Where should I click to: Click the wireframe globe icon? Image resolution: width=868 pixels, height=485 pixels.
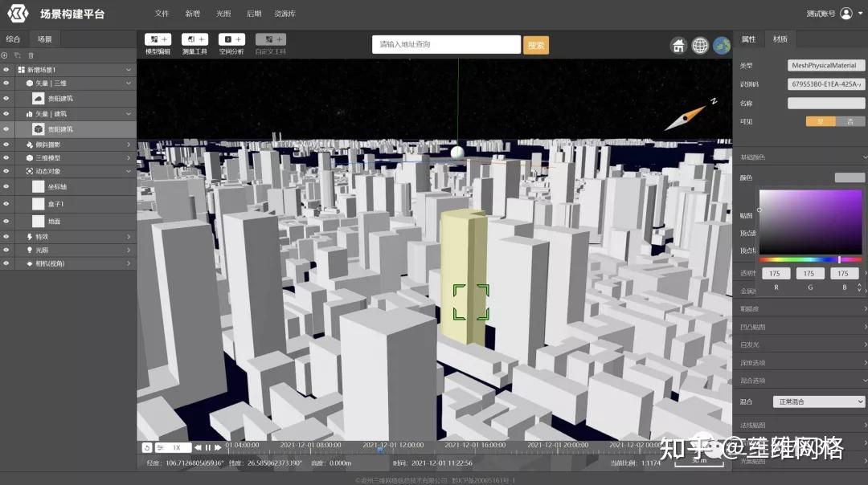coord(700,45)
